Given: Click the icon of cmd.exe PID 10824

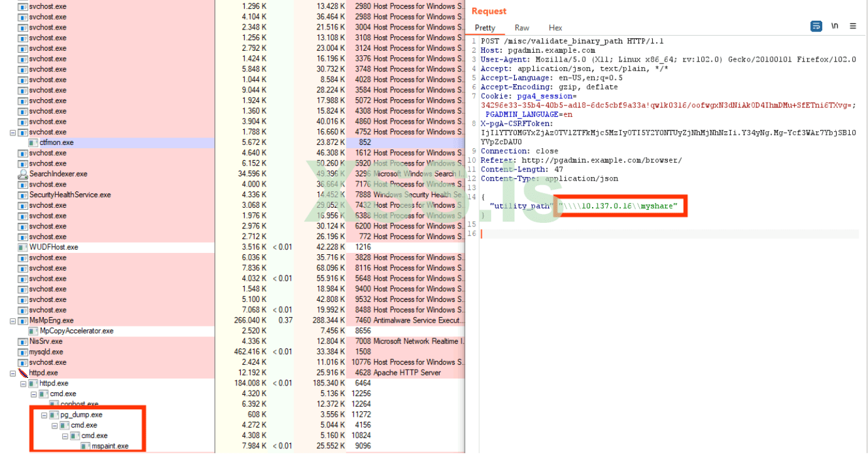Looking at the screenshot, I should [x=75, y=436].
